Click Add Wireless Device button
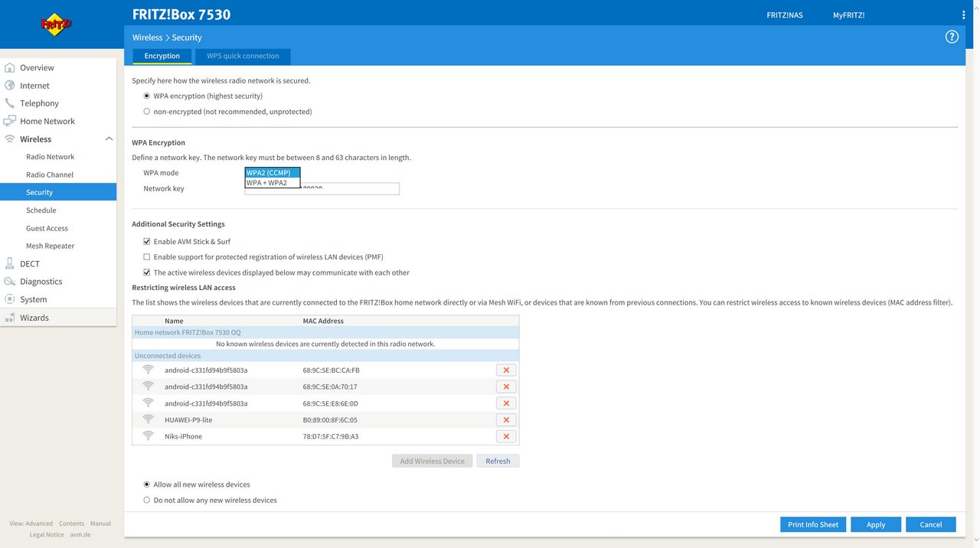This screenshot has width=980, height=548. tap(432, 461)
